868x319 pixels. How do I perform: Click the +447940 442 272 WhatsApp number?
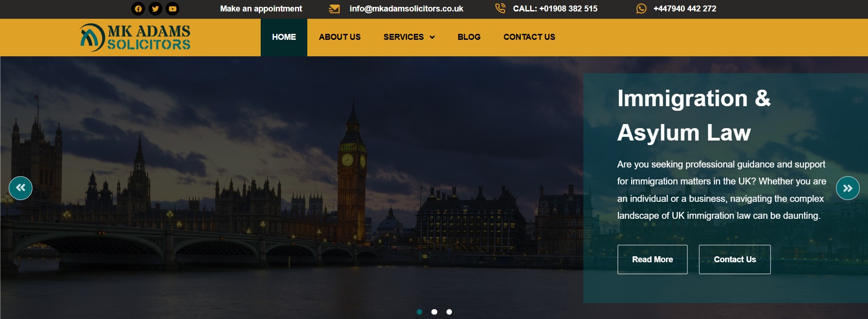(x=685, y=9)
